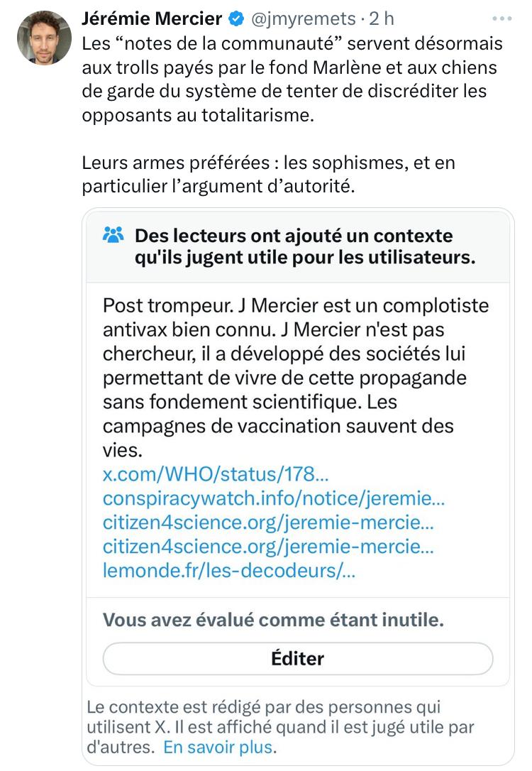This screenshot has height=771, width=532.
Task: Visit the lemonde.fr/les-decodeurs link
Action: (229, 572)
